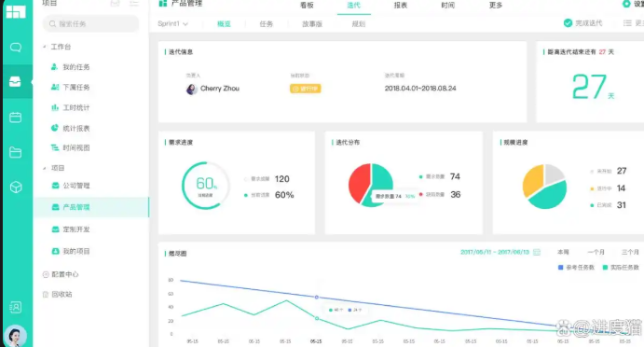Switch to the 故事板 sub tab
This screenshot has width=644, height=347.
(x=312, y=24)
